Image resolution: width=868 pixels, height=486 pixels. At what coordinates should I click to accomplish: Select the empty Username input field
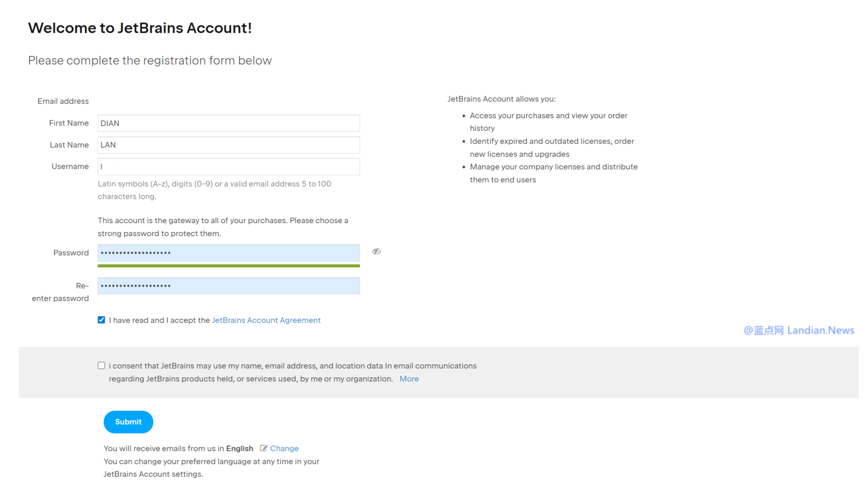[x=228, y=167]
